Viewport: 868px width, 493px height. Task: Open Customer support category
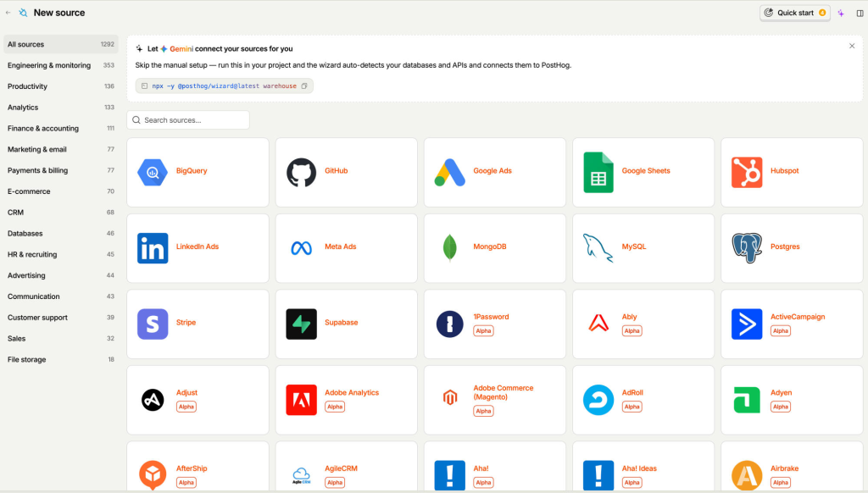61,318
